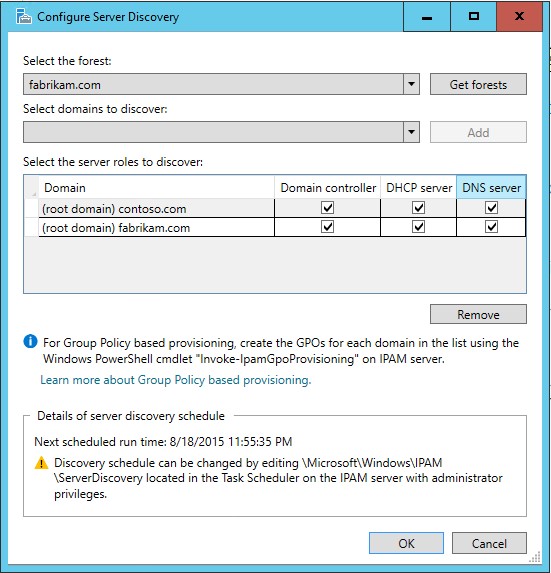Click the Add button
The width and height of the screenshot is (551, 573).
click(x=478, y=132)
